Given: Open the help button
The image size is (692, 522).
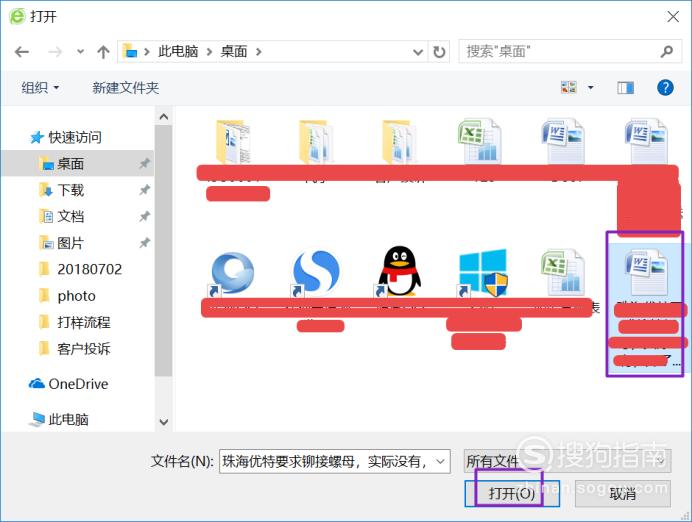Looking at the screenshot, I should (x=665, y=87).
